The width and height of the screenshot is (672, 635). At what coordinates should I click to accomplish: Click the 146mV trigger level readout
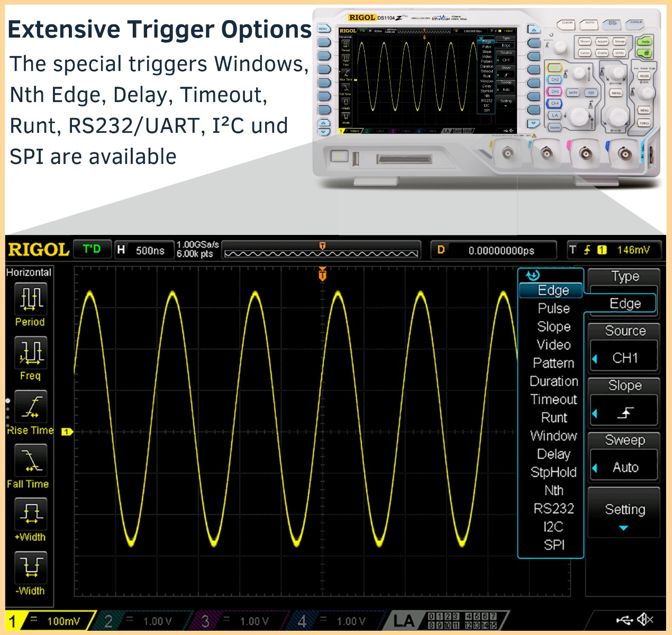(633, 250)
